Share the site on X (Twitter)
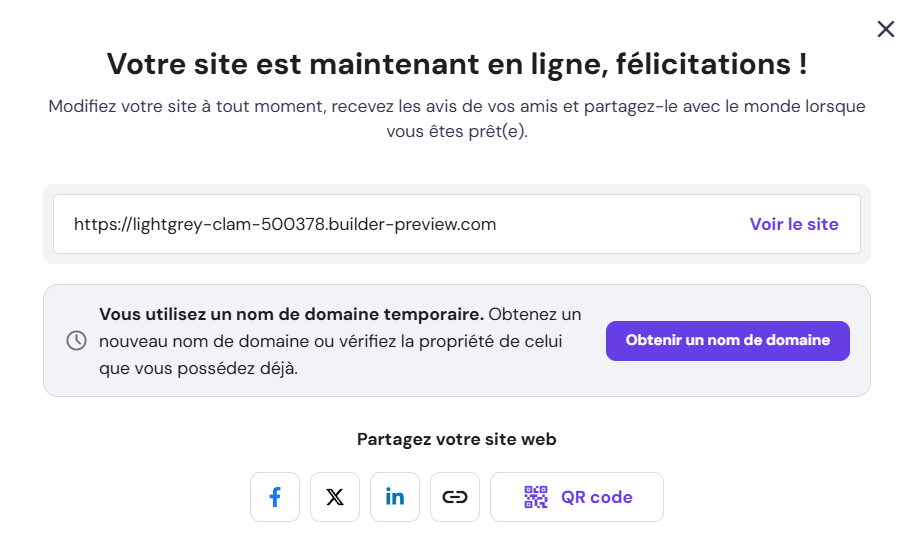Viewport: 908px width, 552px height. pyautogui.click(x=335, y=497)
